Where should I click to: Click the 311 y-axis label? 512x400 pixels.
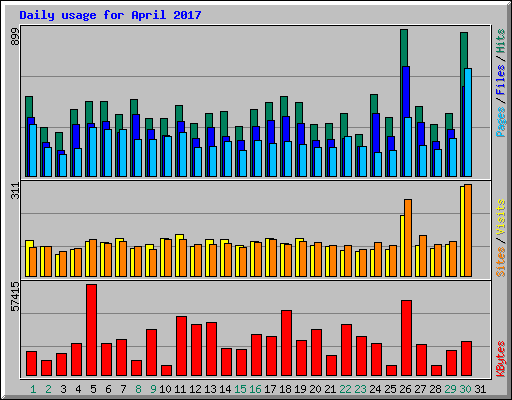(15, 191)
